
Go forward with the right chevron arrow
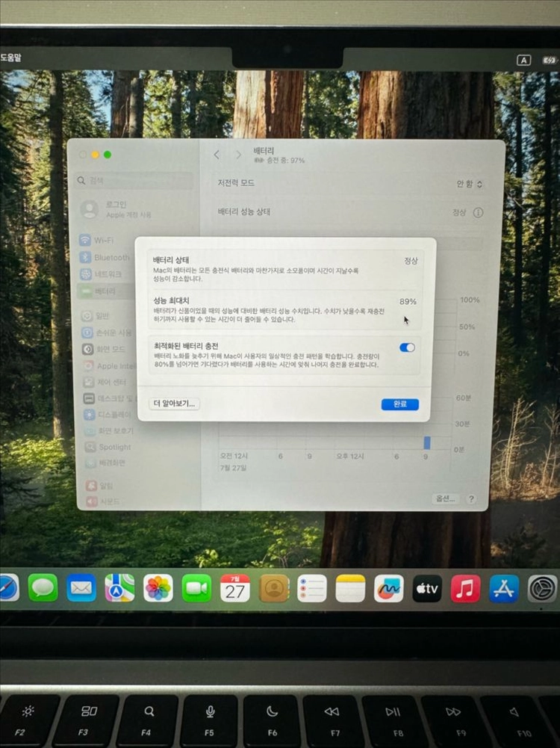pyautogui.click(x=238, y=155)
